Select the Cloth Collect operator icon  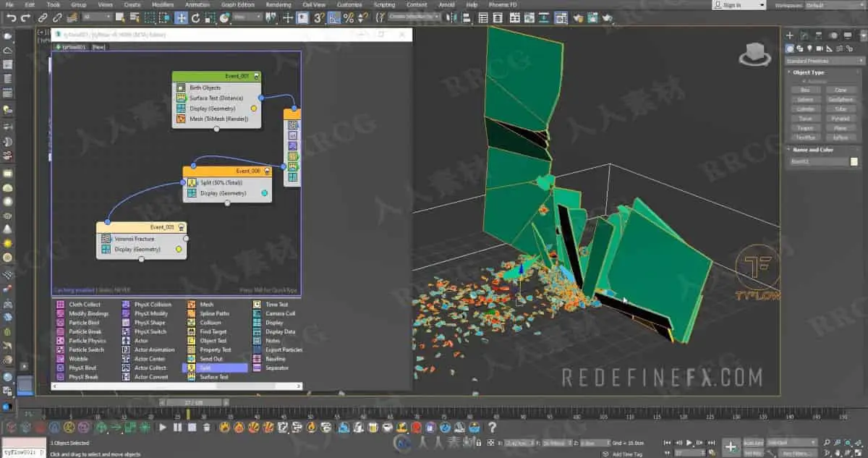coord(60,305)
